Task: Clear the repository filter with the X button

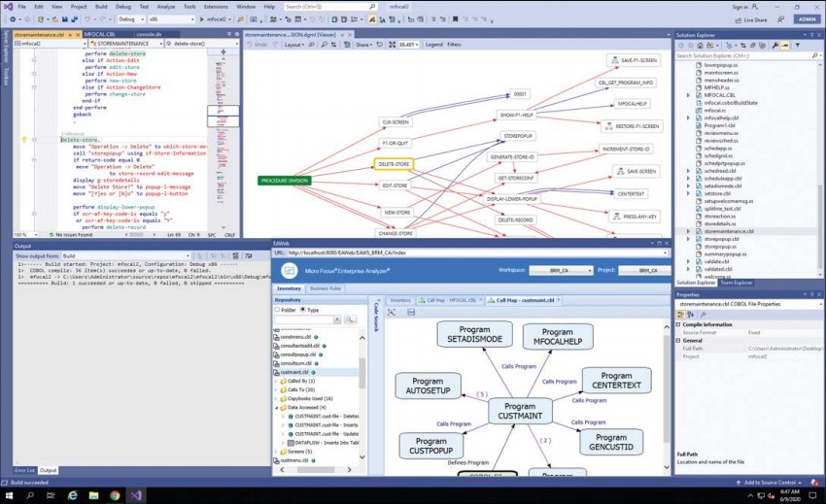Action: pos(337,319)
